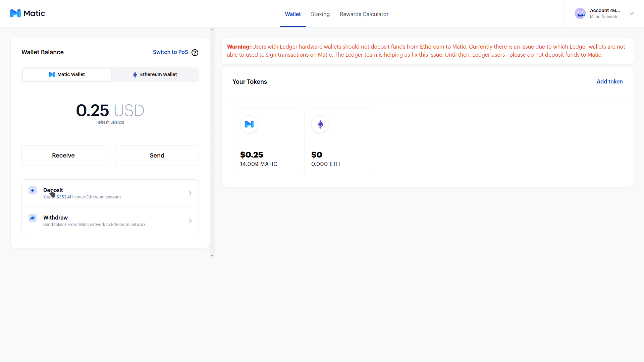644x362 pixels.
Task: Switch to PoS mode
Action: (170, 52)
